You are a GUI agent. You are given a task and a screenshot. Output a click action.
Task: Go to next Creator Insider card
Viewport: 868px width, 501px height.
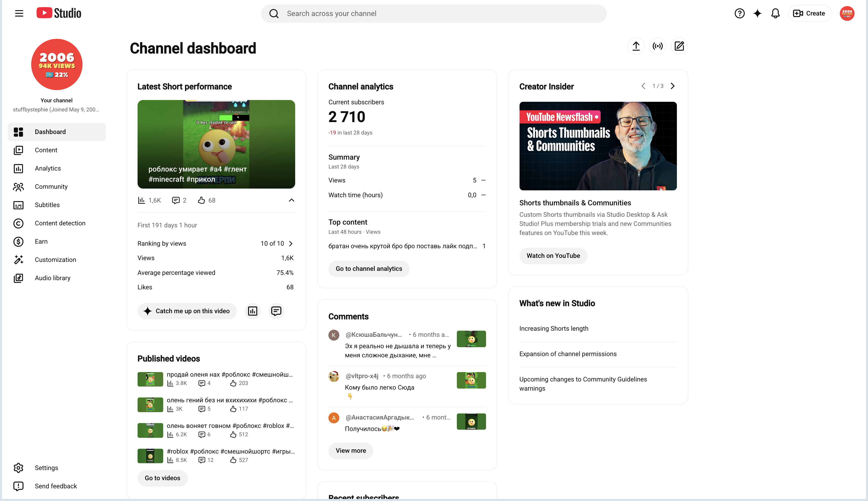[673, 86]
